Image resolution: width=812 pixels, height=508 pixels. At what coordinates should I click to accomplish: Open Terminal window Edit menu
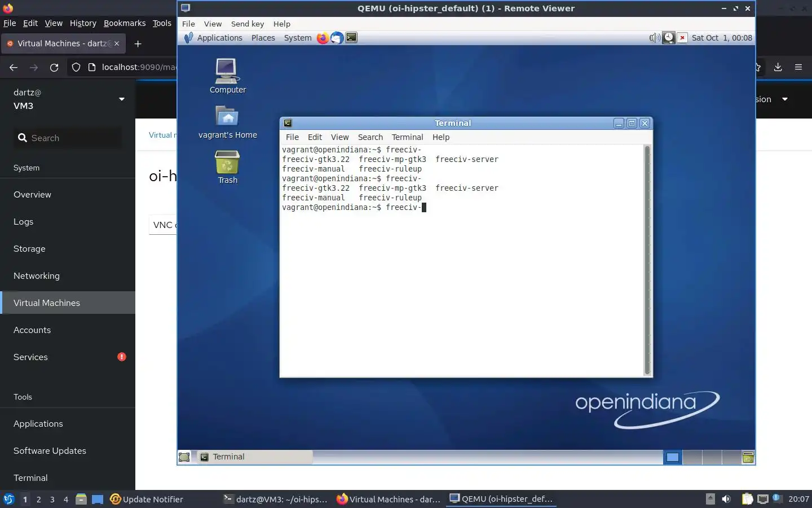click(315, 137)
